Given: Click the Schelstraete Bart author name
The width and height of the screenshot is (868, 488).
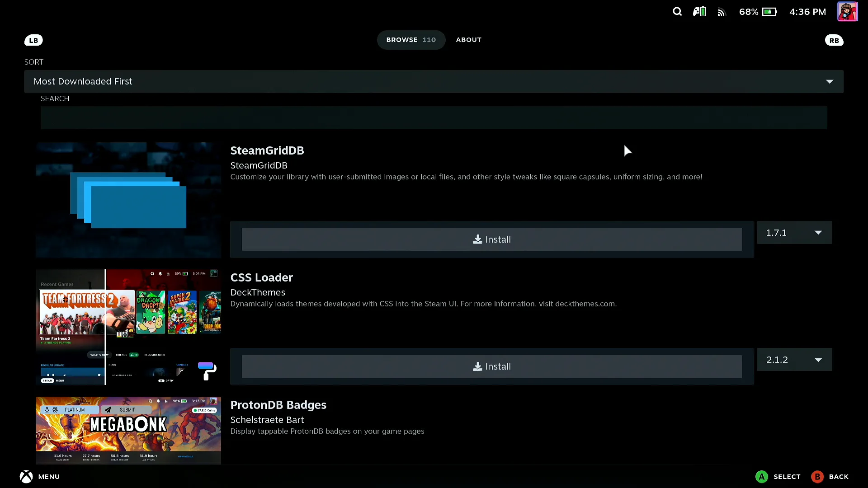Looking at the screenshot, I should click(x=267, y=420).
